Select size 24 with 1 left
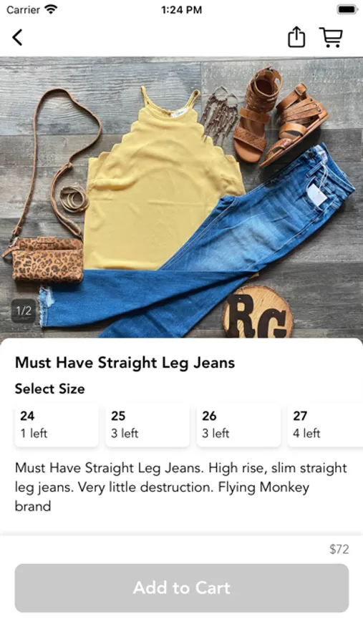Viewport: 363px width, 644px height. (57, 425)
